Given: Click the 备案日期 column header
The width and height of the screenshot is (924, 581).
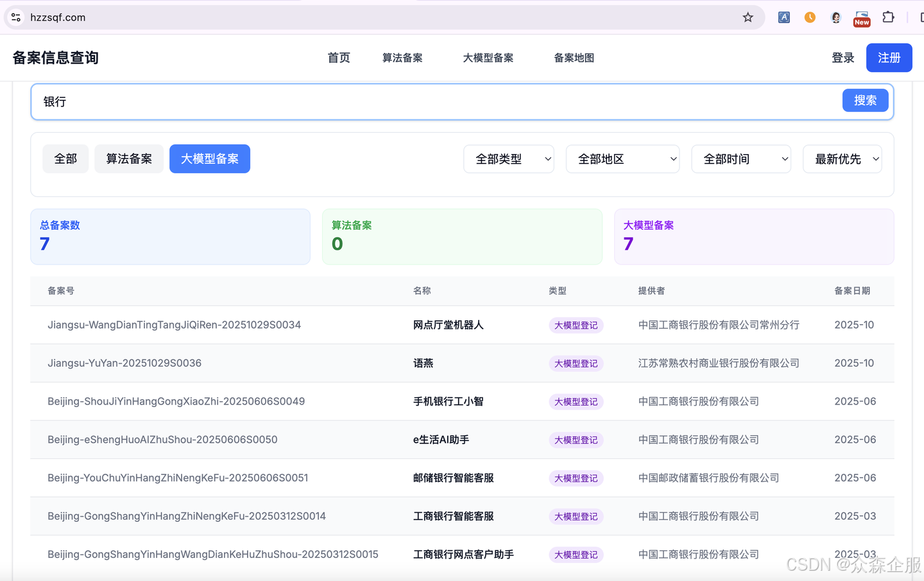Looking at the screenshot, I should 852,291.
